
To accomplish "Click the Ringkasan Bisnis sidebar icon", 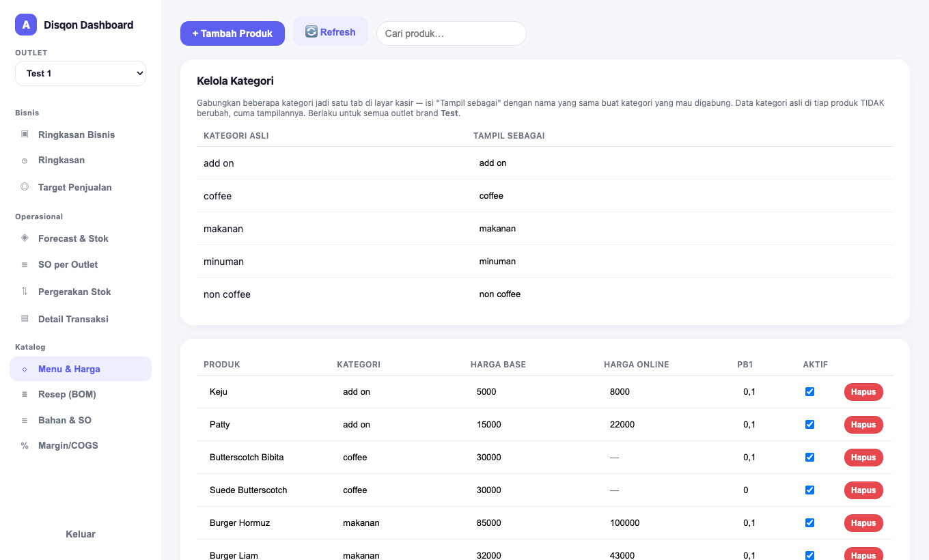I will tap(25, 134).
